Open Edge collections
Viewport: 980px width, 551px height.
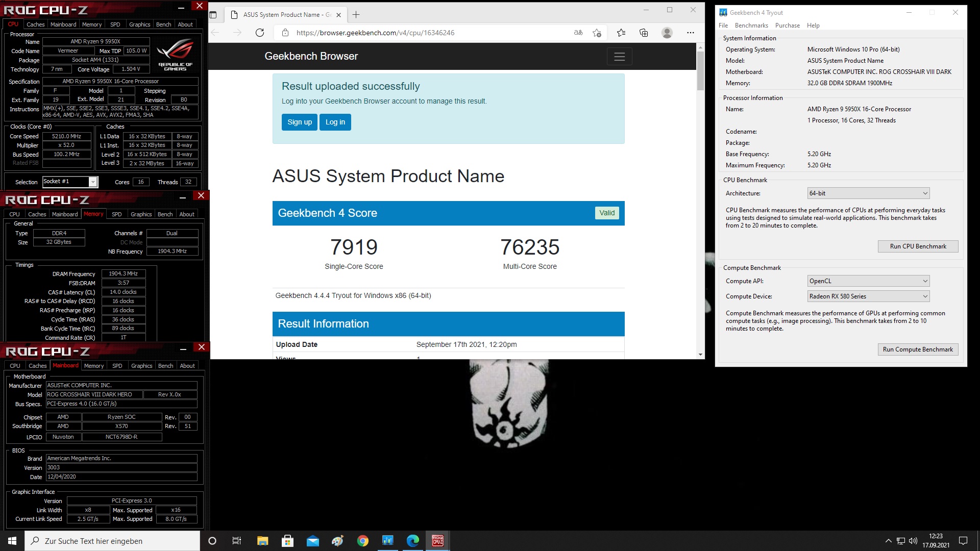click(x=644, y=33)
